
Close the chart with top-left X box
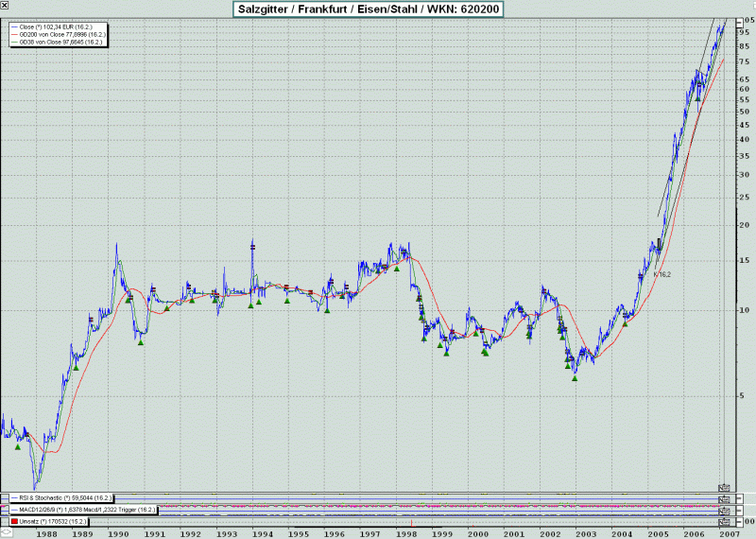5,6
